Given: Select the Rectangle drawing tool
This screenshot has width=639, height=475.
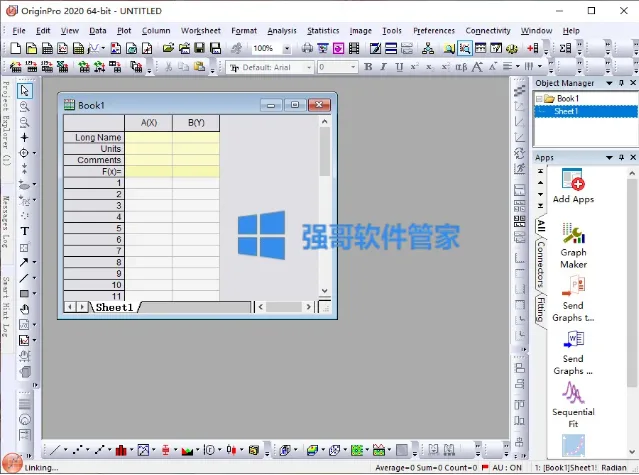Looking at the screenshot, I should [x=24, y=294].
